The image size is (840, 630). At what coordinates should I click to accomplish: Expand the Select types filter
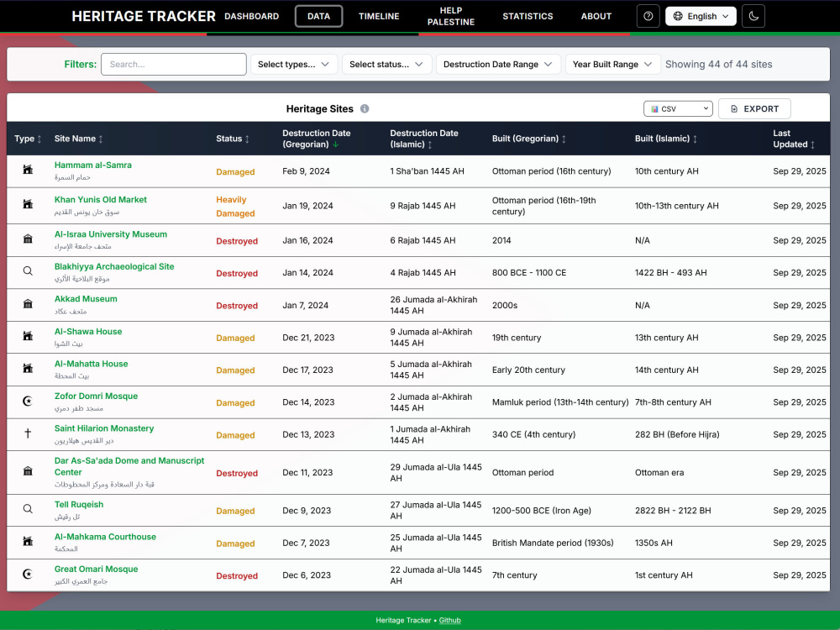tap(294, 65)
